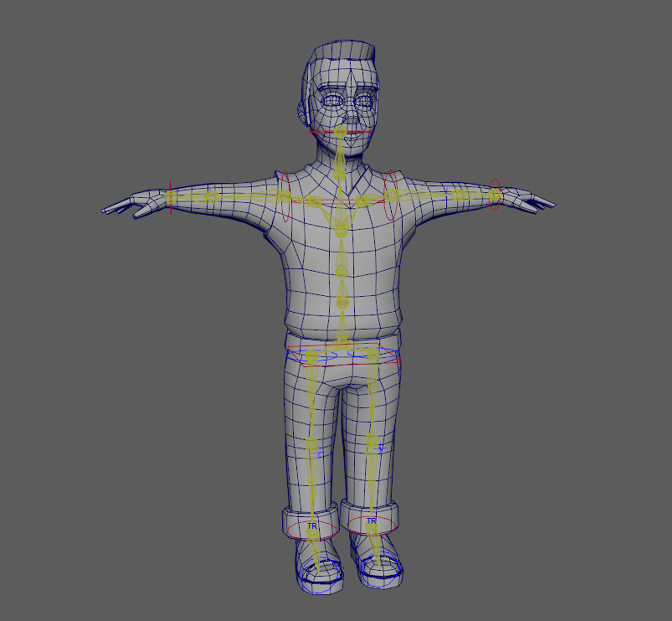
Task: Pick the blue pole-vector marker beside the screen-right knee
Action: click(381, 449)
